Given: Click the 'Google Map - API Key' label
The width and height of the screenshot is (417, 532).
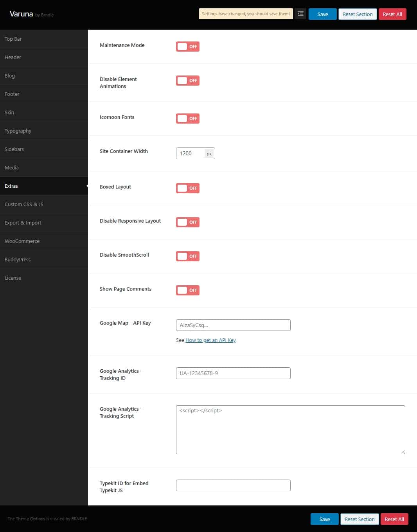Looking at the screenshot, I should (x=125, y=323).
